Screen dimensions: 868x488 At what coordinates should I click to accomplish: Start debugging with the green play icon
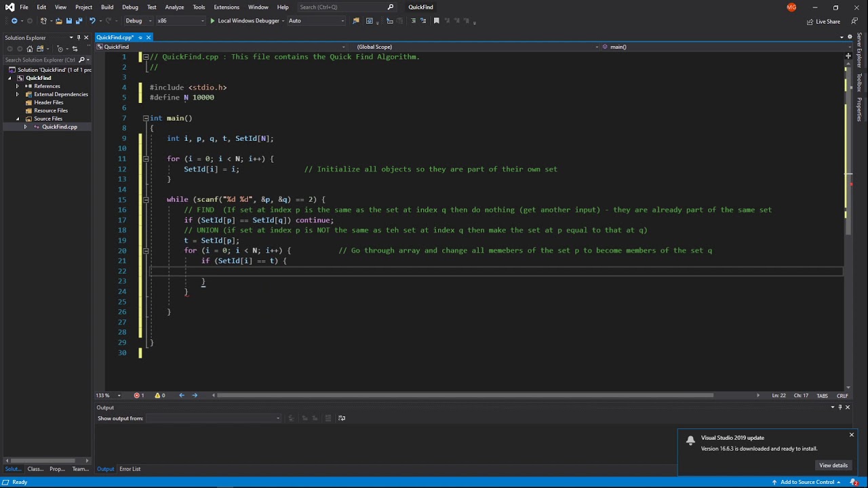pos(212,21)
